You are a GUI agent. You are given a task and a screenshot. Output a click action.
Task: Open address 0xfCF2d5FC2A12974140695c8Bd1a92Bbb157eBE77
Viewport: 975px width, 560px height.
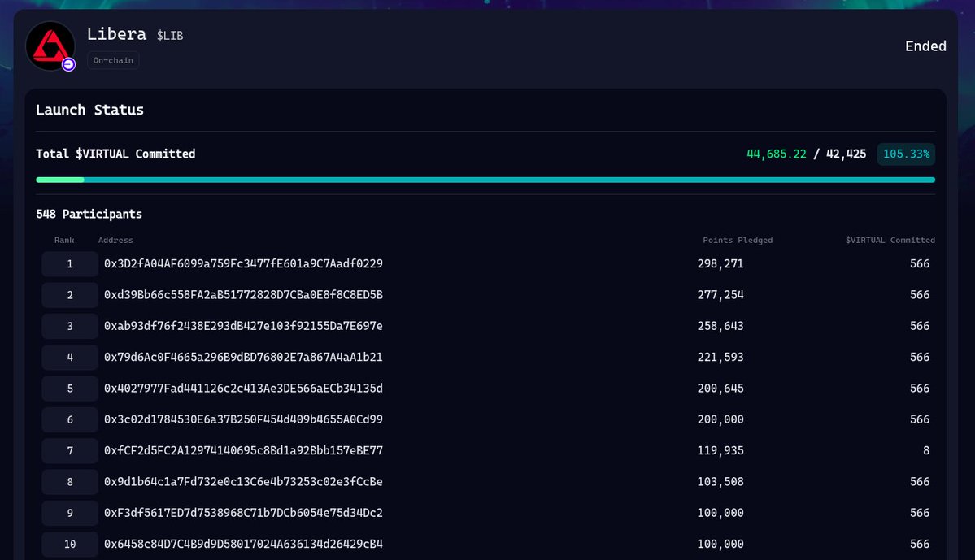pos(243,450)
